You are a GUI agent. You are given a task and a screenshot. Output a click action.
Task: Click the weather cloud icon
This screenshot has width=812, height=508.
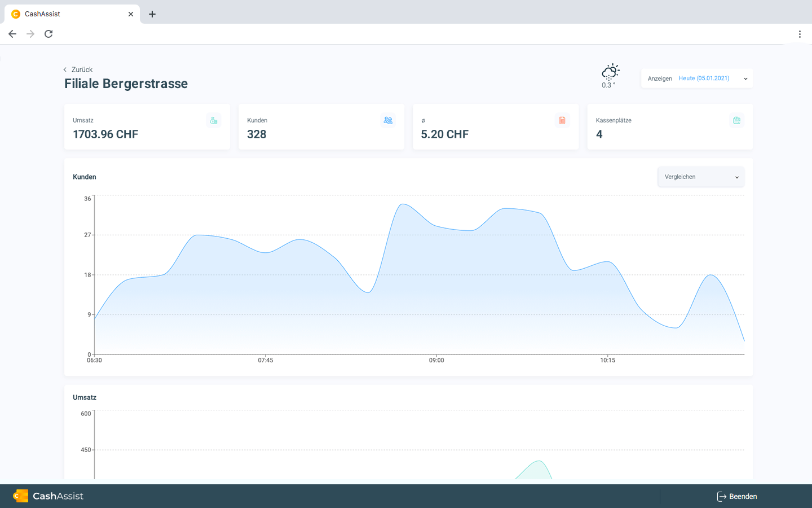(x=610, y=72)
